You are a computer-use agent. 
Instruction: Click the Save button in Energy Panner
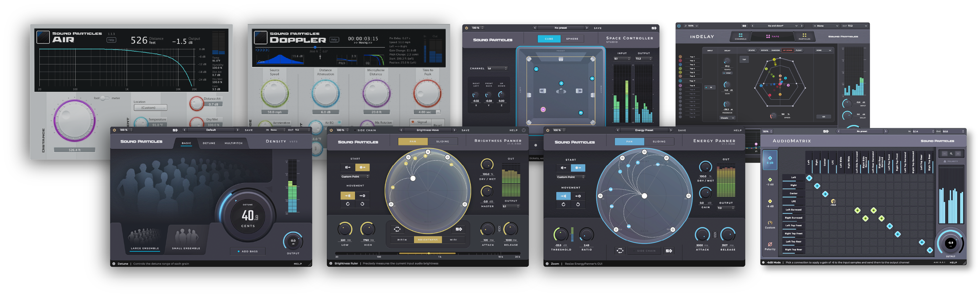[x=682, y=130]
